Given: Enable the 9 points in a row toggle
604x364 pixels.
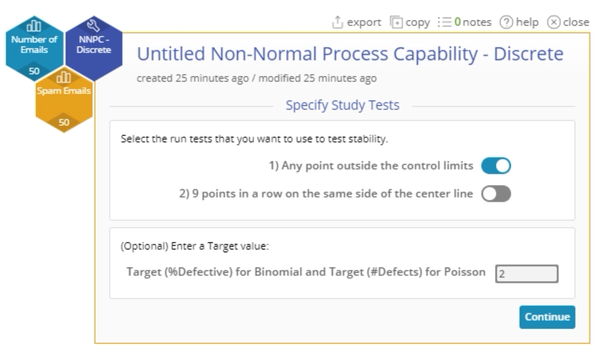Looking at the screenshot, I should click(496, 194).
